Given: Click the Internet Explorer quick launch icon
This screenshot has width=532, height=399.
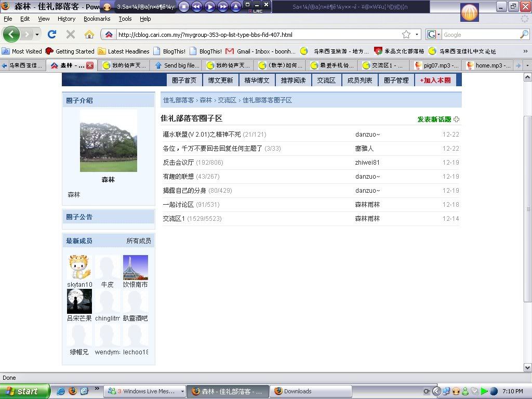Looking at the screenshot, I should coord(61,391).
